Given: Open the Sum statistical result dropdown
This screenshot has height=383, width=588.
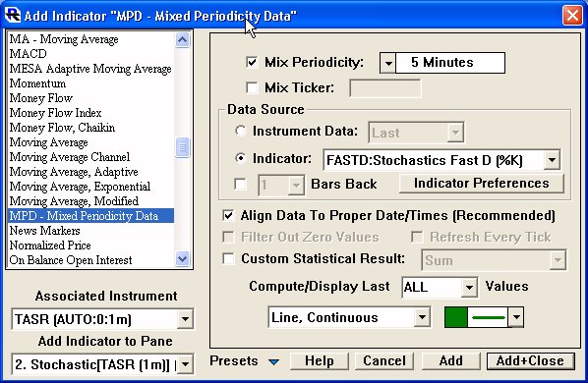Looking at the screenshot, I should click(558, 260).
